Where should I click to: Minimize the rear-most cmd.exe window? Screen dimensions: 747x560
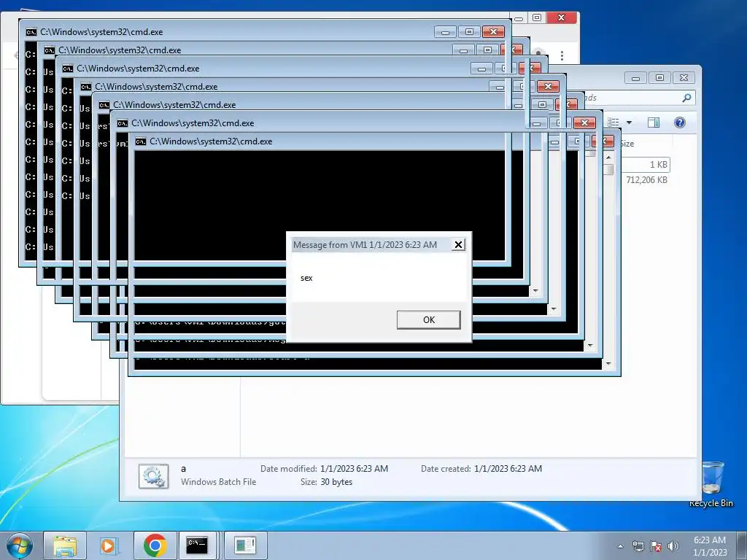pos(445,32)
